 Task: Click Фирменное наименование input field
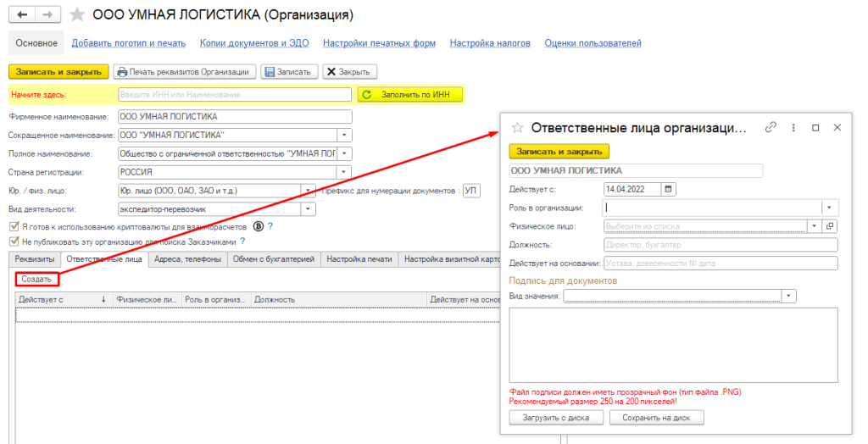pos(235,116)
